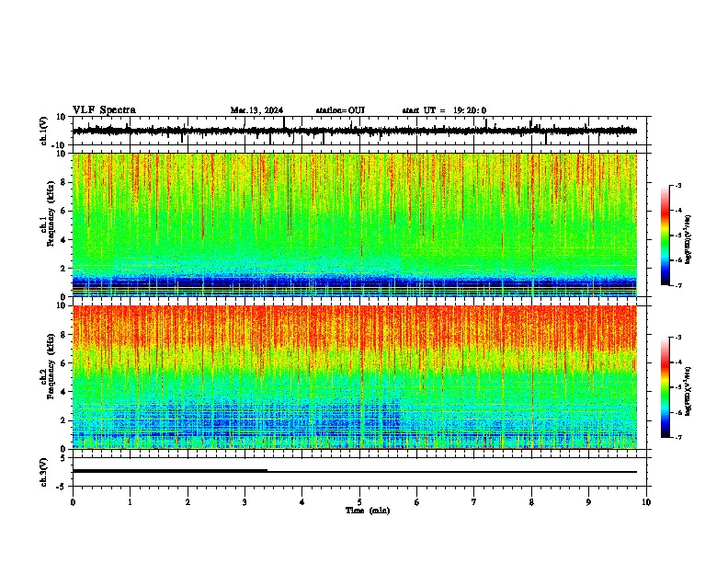Screen dimensions: 728x563
Task: Click time axis tick label "4"
Action: click(x=302, y=502)
